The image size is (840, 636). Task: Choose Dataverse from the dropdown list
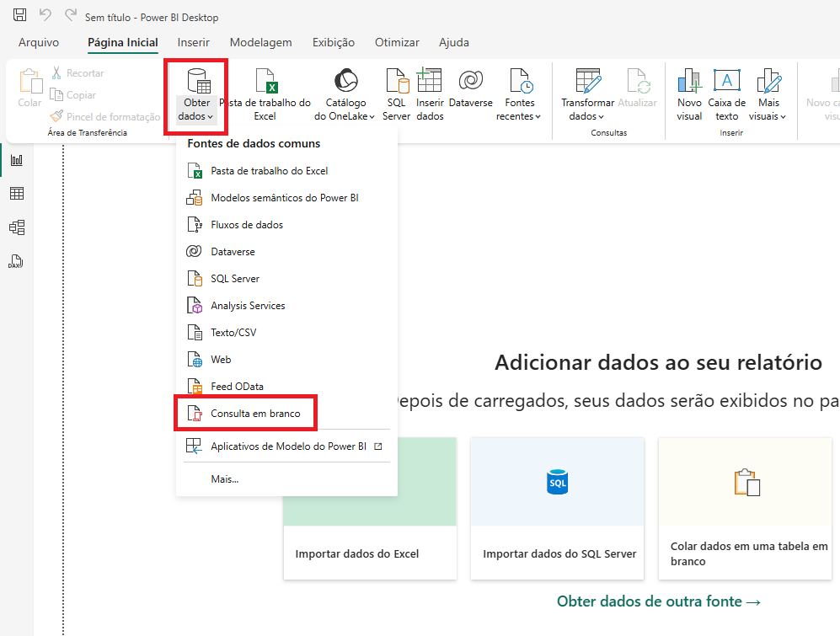(286, 252)
